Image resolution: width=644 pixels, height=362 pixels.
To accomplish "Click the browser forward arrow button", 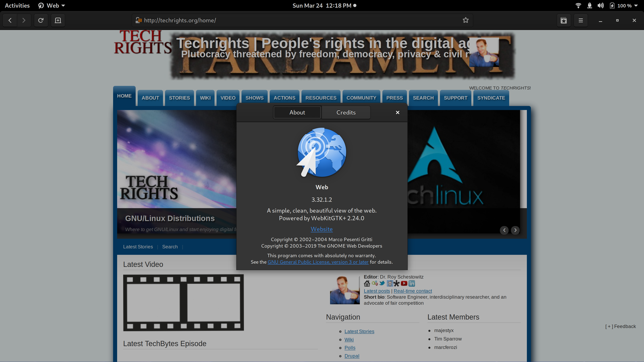I will click(24, 20).
